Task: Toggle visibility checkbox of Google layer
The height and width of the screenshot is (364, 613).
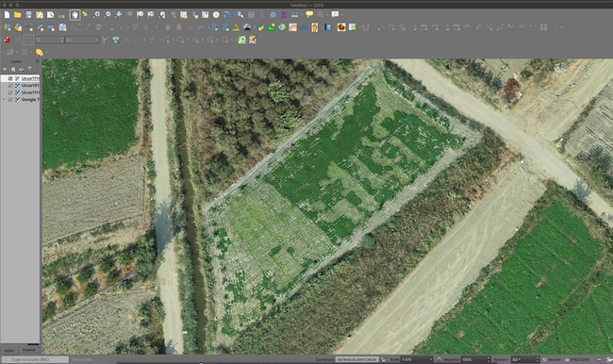Action: 10,100
